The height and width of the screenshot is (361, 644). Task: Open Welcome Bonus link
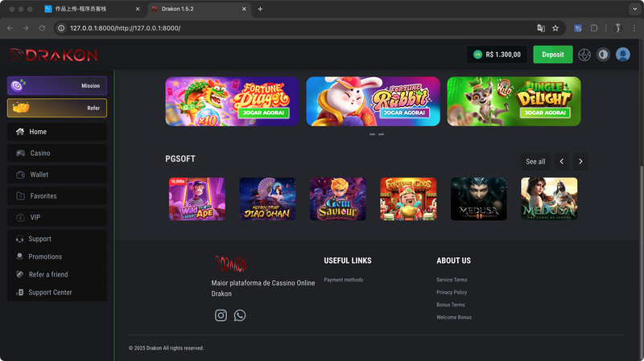(x=454, y=317)
